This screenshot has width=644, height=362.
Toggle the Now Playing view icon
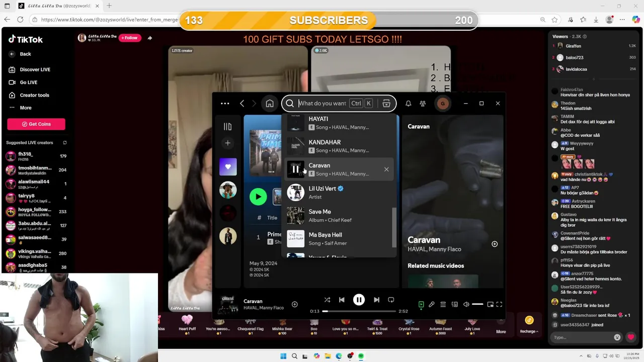[x=421, y=304]
